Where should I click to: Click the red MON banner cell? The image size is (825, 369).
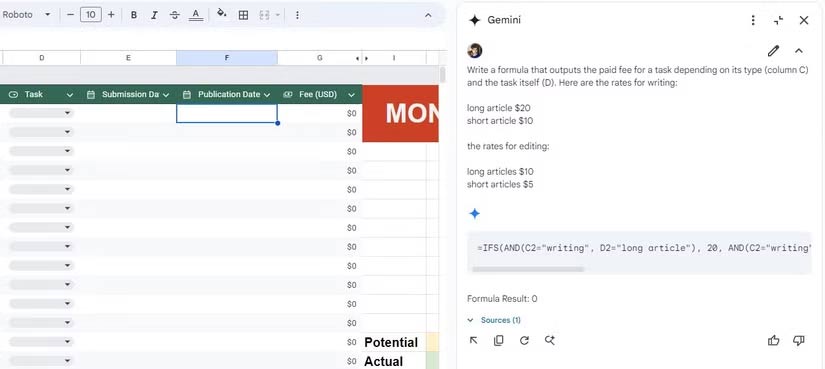[400, 113]
